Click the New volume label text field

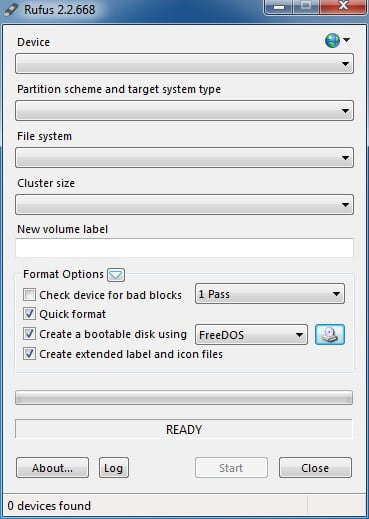pos(184,248)
